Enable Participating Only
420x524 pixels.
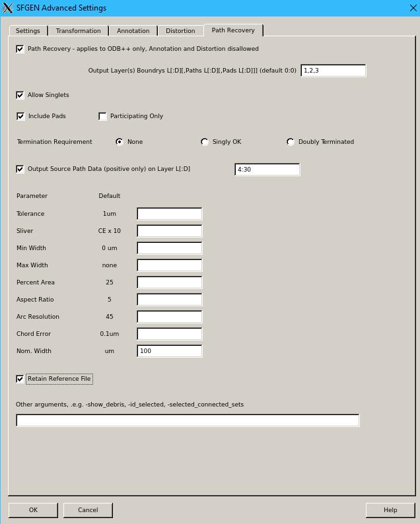pos(102,116)
